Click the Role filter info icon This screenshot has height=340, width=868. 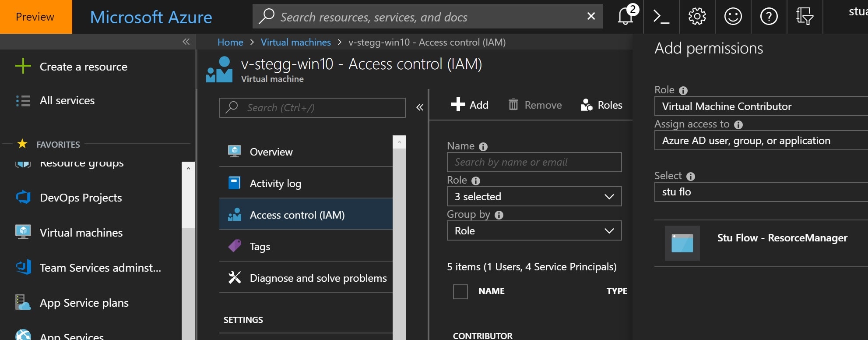pyautogui.click(x=476, y=181)
